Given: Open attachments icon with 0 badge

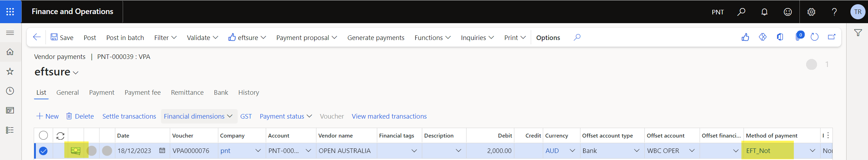Looking at the screenshot, I should 798,36.
